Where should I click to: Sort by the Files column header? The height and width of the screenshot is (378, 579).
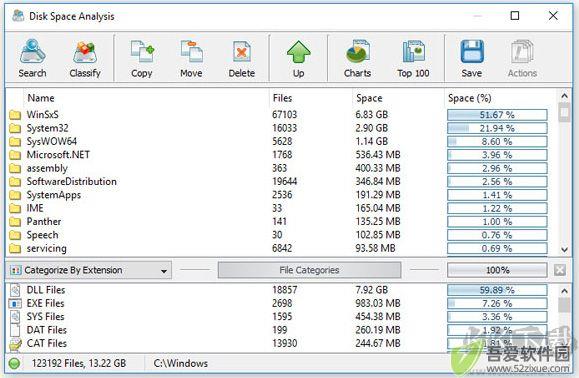pyautogui.click(x=282, y=98)
